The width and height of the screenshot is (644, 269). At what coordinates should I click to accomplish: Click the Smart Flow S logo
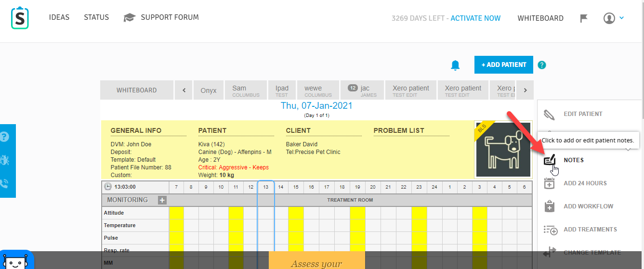20,18
